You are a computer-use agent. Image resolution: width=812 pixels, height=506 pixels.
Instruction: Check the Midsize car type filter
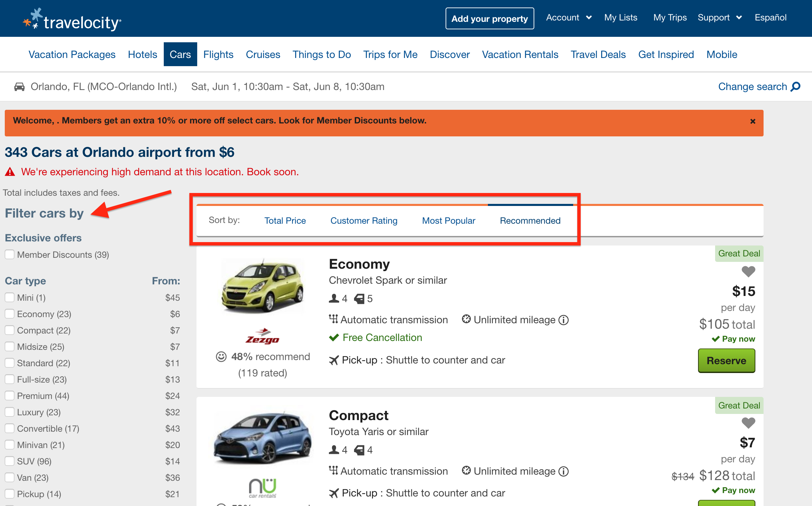pos(10,346)
